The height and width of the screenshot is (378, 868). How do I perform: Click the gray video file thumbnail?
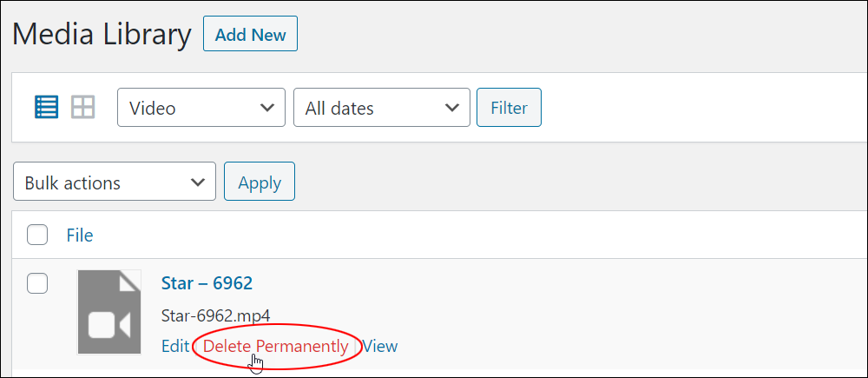(x=109, y=311)
